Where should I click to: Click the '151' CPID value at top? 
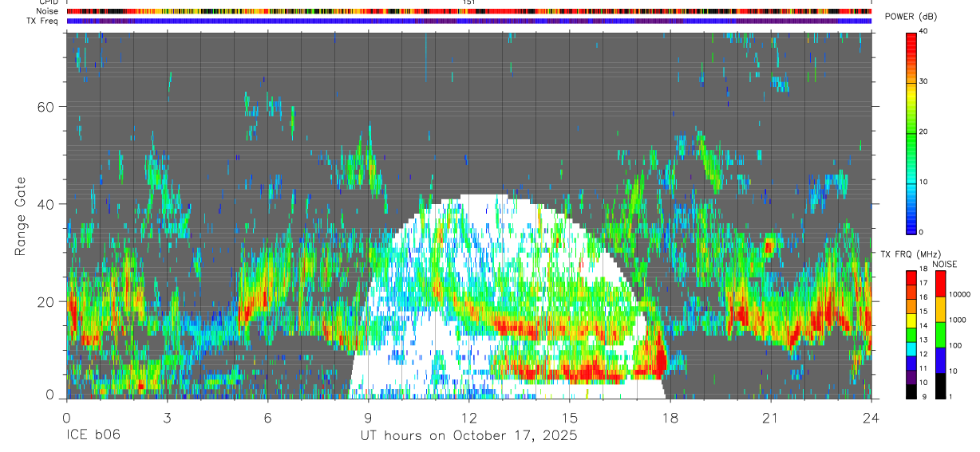coord(469,2)
